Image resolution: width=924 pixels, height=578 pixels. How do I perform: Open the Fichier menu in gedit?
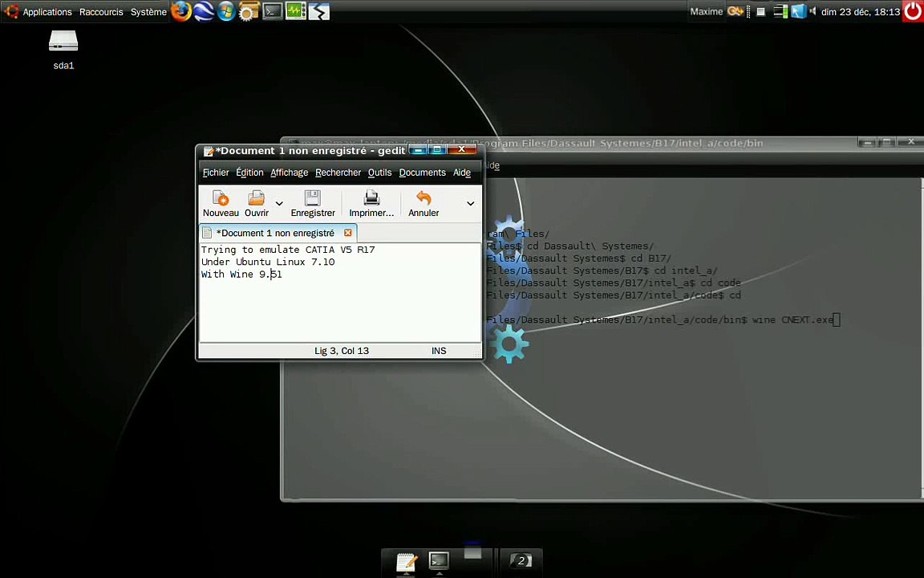tap(216, 173)
